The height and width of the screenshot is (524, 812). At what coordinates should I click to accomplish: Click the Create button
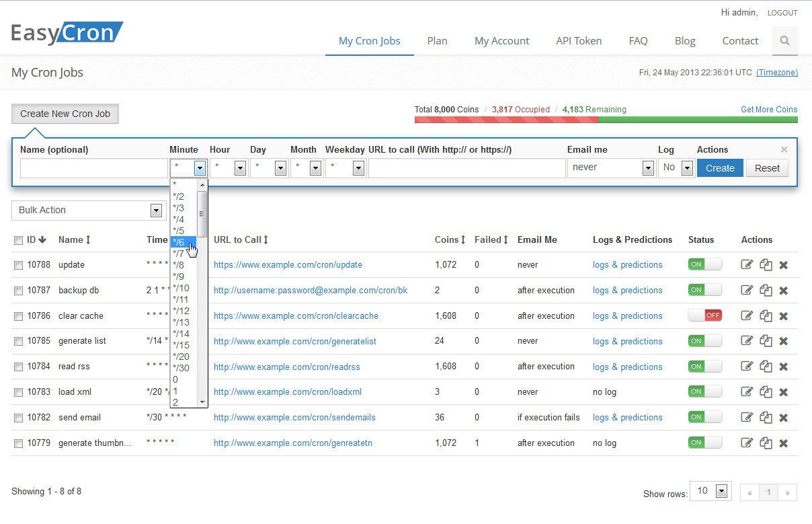point(720,168)
